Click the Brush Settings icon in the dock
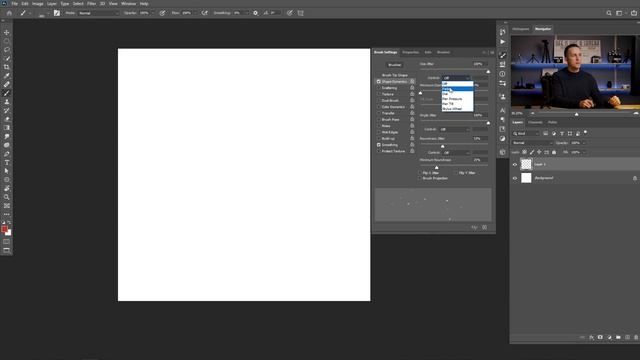 point(502,56)
